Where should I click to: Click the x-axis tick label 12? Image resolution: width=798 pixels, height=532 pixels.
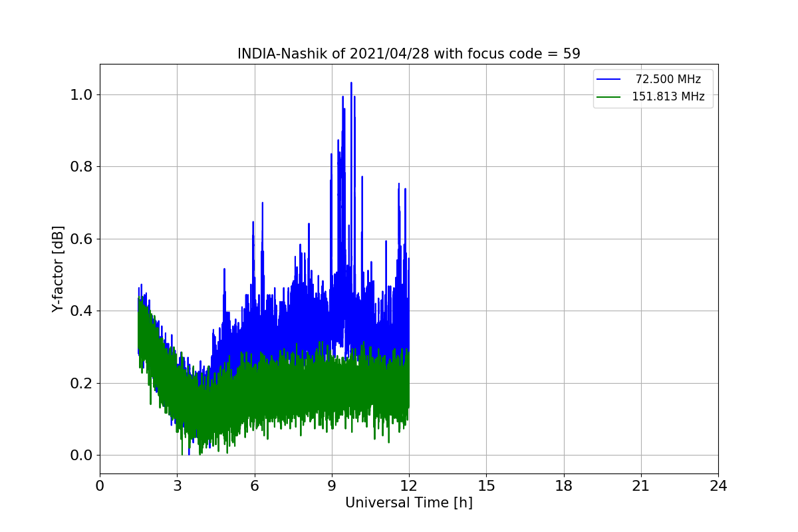pos(409,486)
